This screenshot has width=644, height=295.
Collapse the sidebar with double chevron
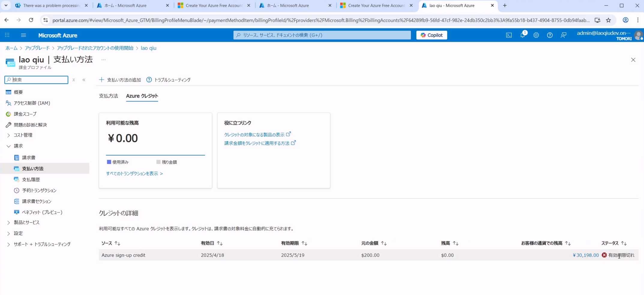pos(84,80)
